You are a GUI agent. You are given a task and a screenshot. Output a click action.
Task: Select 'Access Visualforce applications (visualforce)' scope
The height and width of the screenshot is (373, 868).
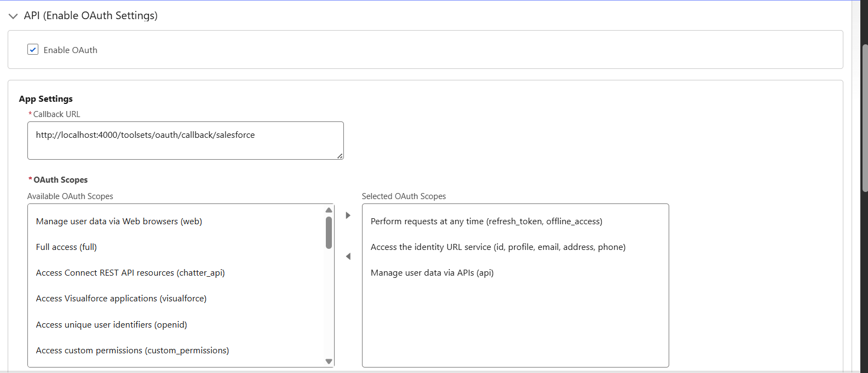click(x=122, y=299)
